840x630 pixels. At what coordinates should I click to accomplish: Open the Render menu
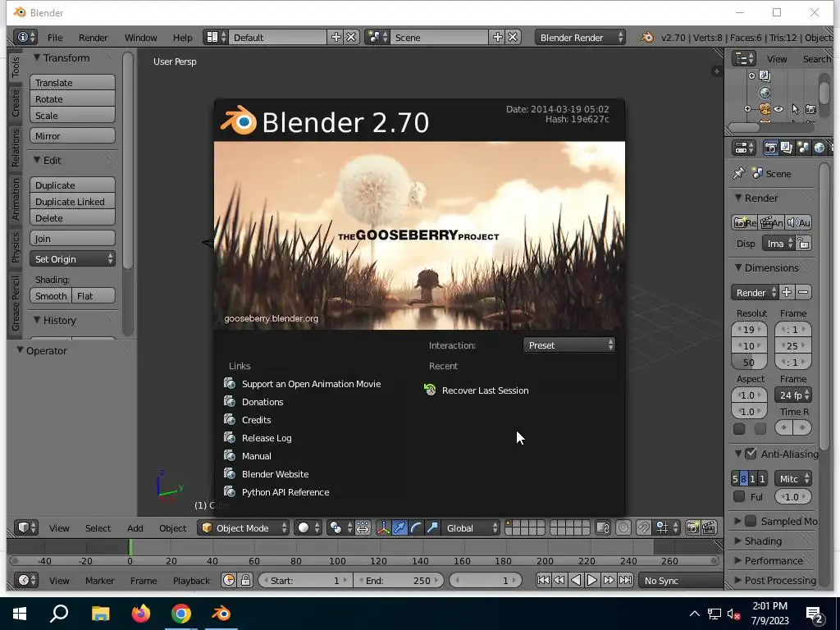pos(94,38)
